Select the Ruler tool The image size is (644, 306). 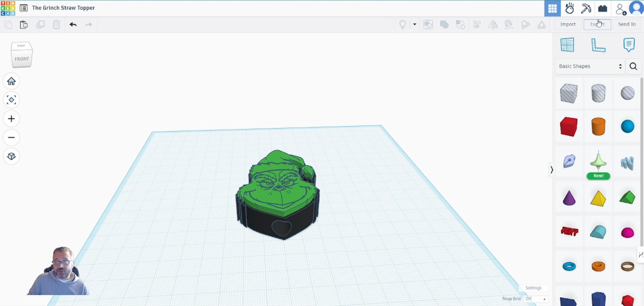point(598,45)
